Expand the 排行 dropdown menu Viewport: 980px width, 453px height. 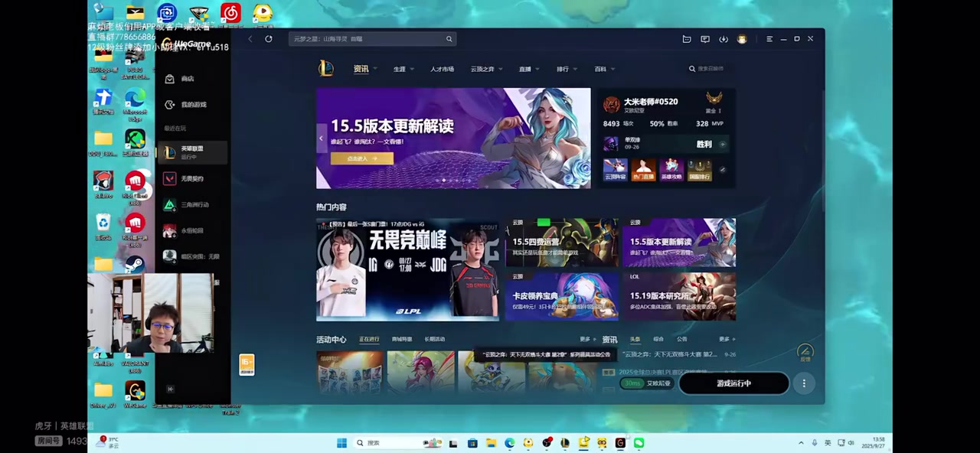(567, 70)
